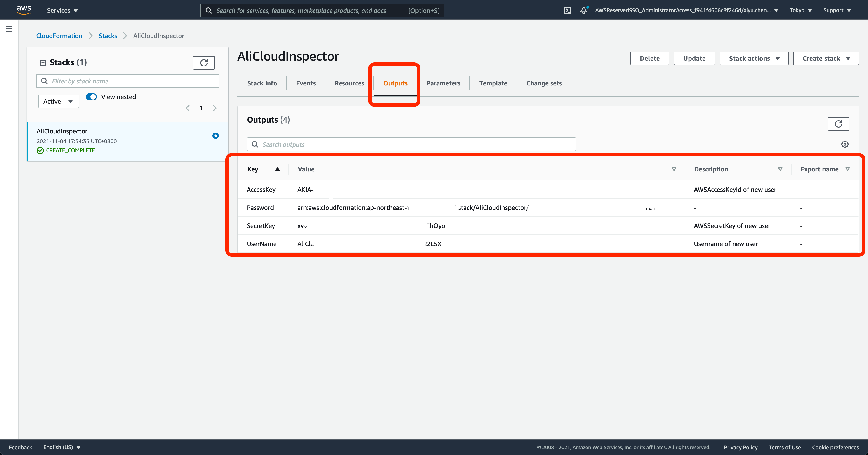Select the Outputs tab

395,83
